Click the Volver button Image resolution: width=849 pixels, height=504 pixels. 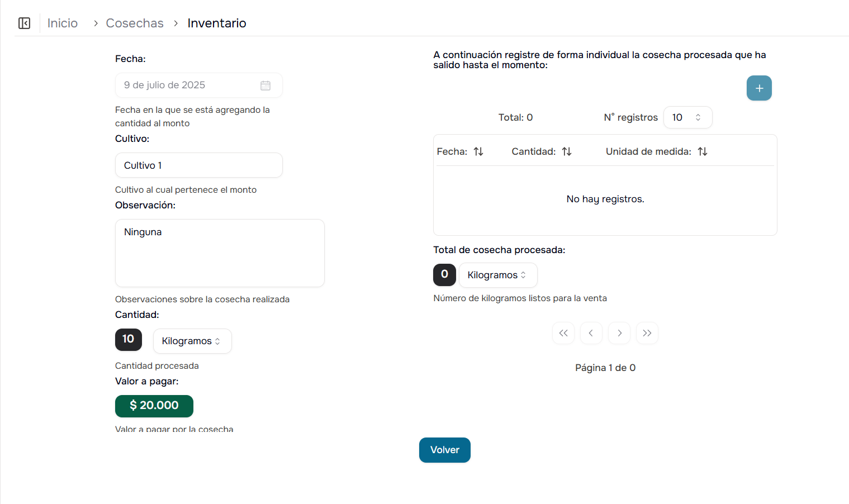(444, 450)
